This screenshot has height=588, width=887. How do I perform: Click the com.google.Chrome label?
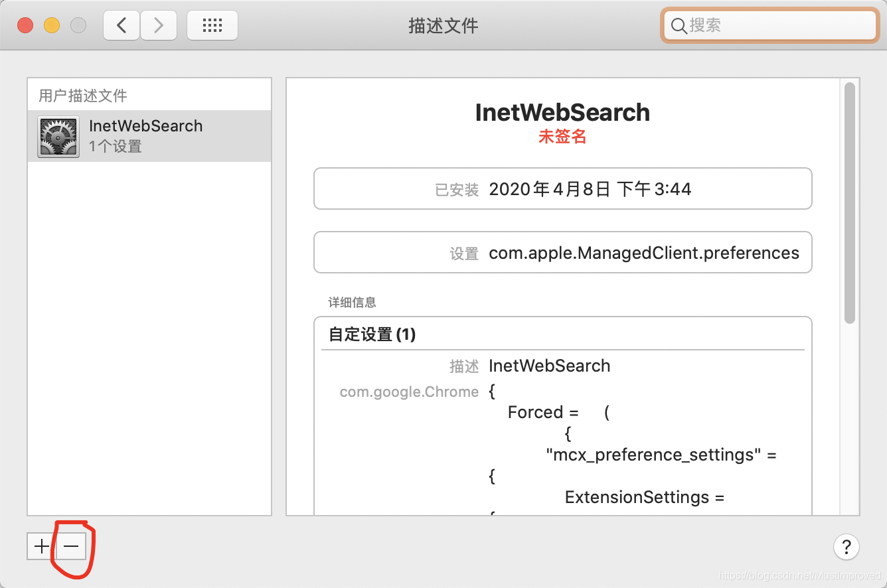click(409, 392)
